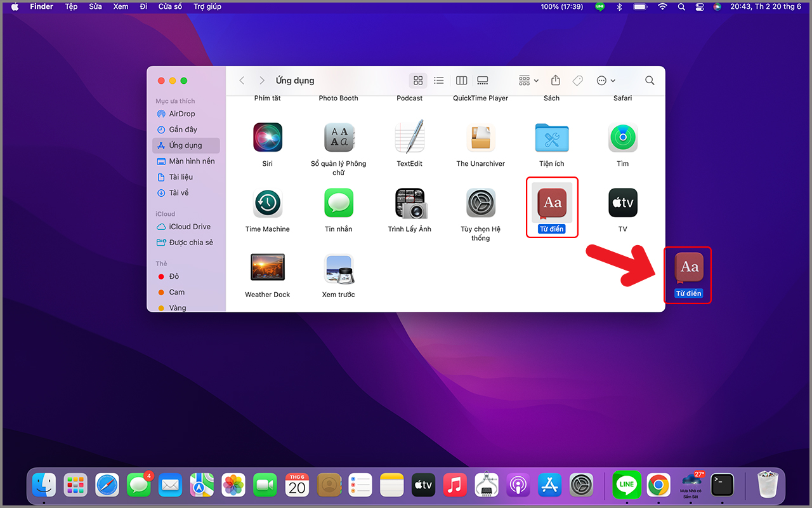Open Spotlight search in menu bar
Image resolution: width=812 pixels, height=508 pixels.
pyautogui.click(x=681, y=7)
